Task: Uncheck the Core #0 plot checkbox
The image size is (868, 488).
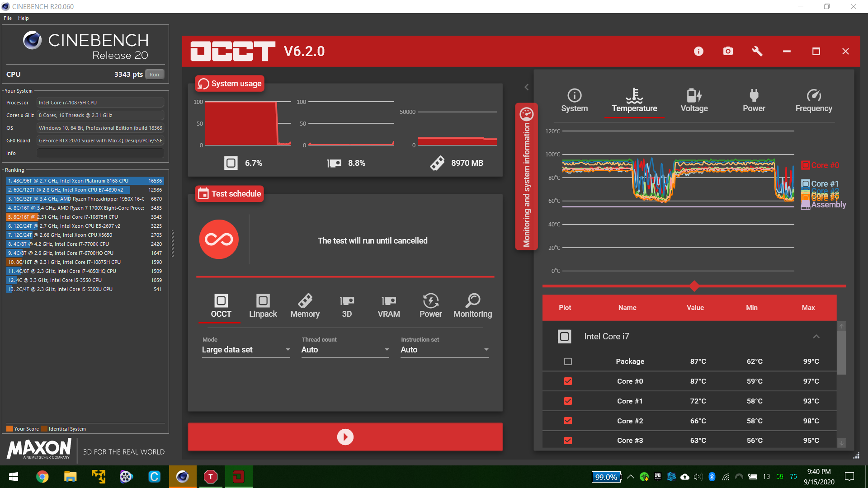Action: (568, 381)
